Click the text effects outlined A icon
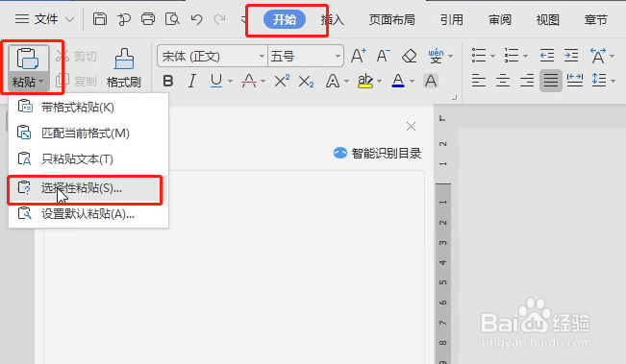The image size is (626, 364). tap(333, 82)
